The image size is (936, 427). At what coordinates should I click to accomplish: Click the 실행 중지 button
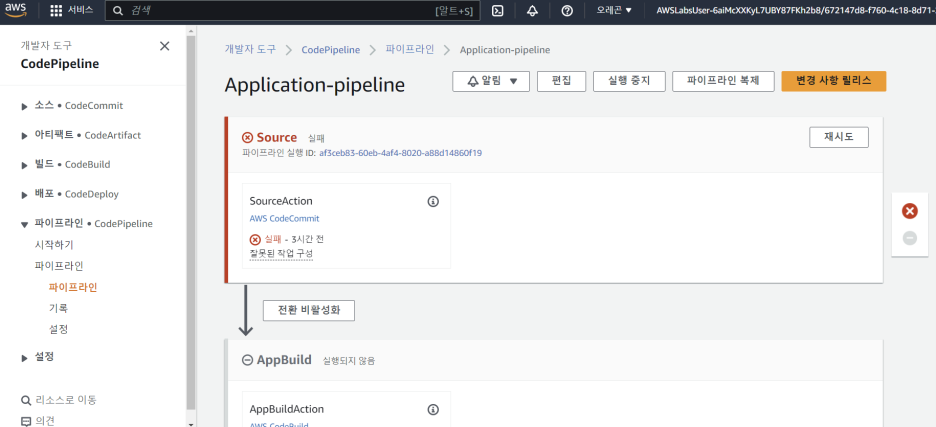(629, 81)
